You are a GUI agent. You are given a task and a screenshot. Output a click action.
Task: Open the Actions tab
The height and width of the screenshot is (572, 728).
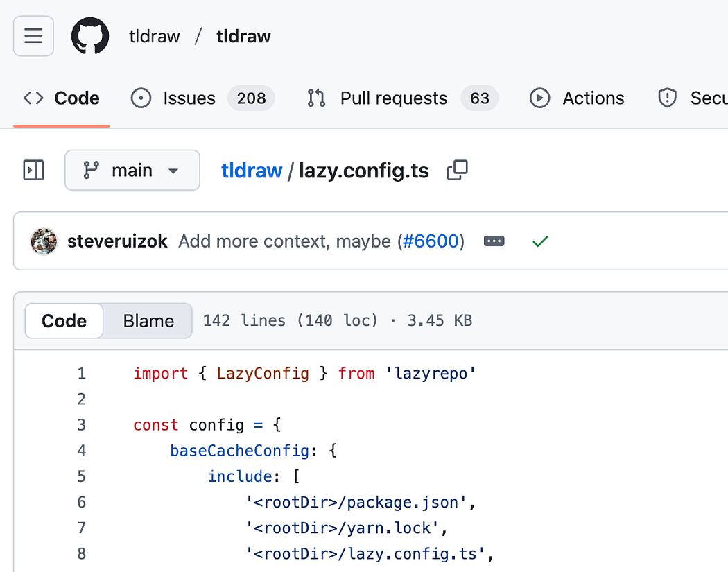tap(577, 98)
